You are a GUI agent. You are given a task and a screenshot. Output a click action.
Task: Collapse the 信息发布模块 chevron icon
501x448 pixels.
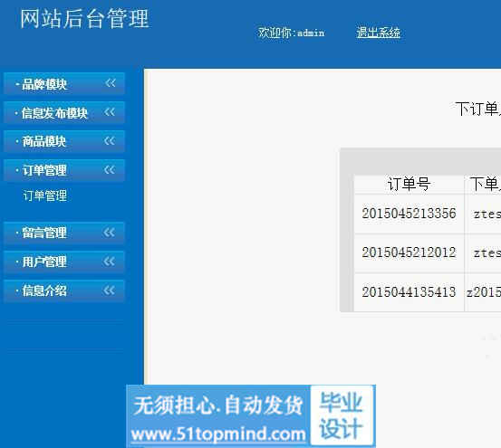click(x=110, y=112)
